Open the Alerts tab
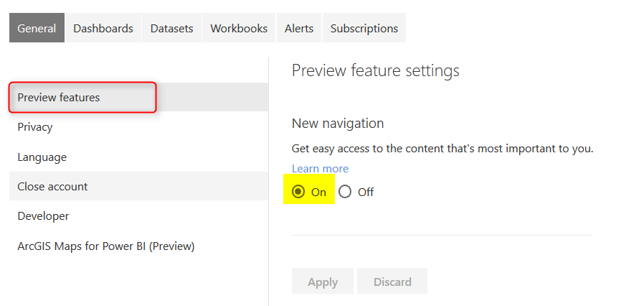 [x=299, y=28]
